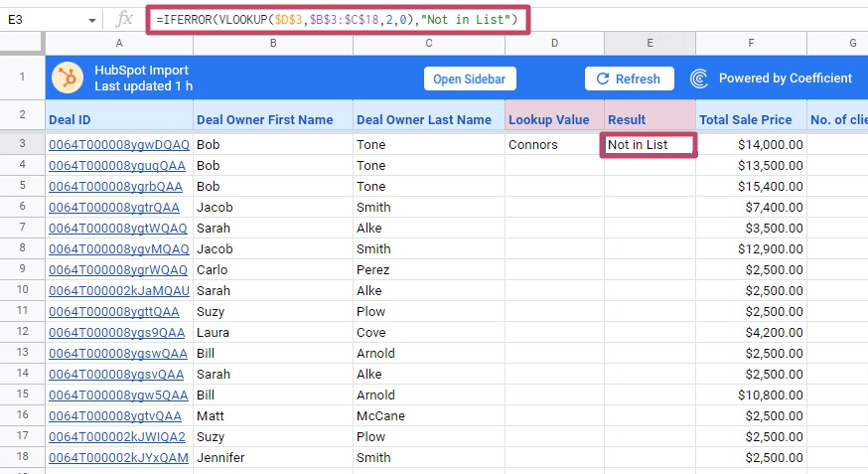
Task: Select the $15,400.00 sale price cell
Action: click(750, 187)
